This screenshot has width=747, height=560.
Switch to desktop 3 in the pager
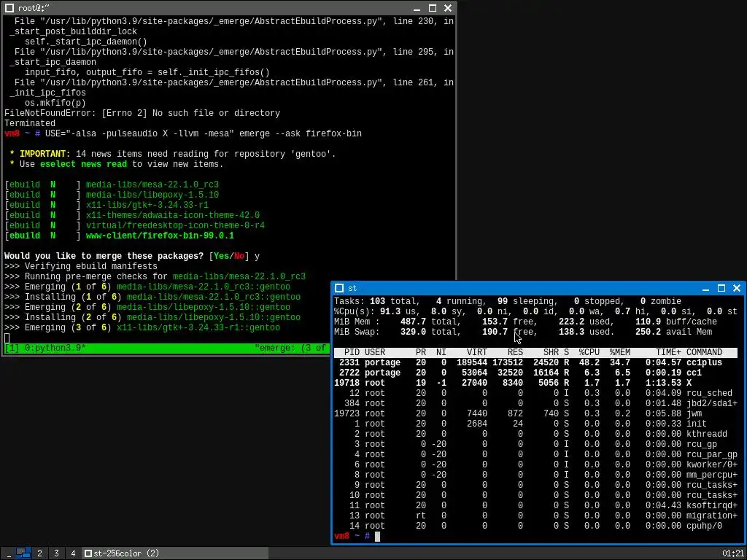[56, 553]
